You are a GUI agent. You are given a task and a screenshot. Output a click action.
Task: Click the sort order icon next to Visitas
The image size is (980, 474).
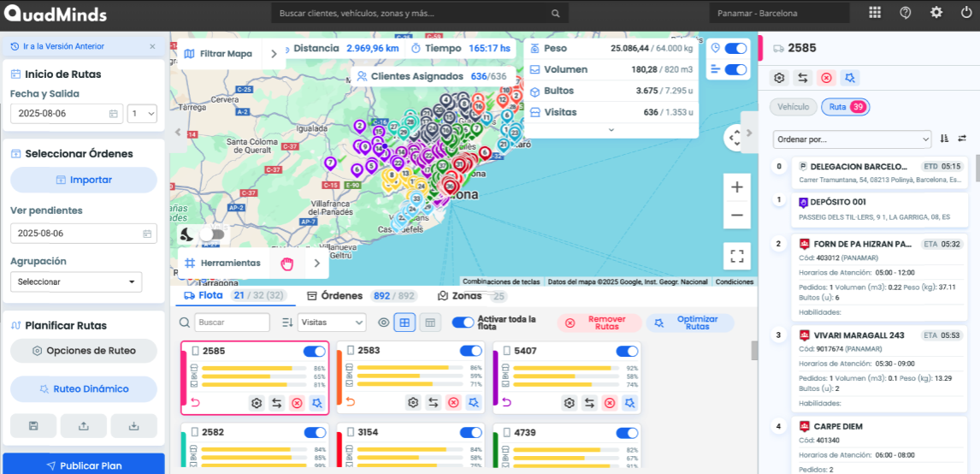[x=287, y=323]
